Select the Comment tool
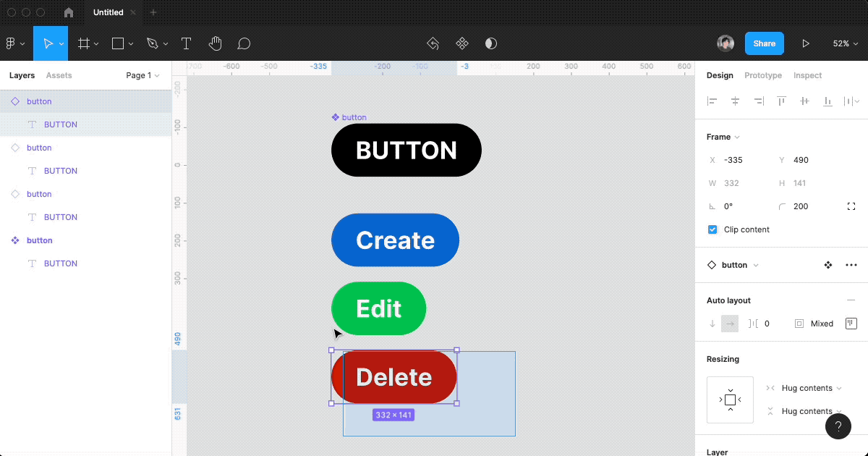 click(x=244, y=43)
